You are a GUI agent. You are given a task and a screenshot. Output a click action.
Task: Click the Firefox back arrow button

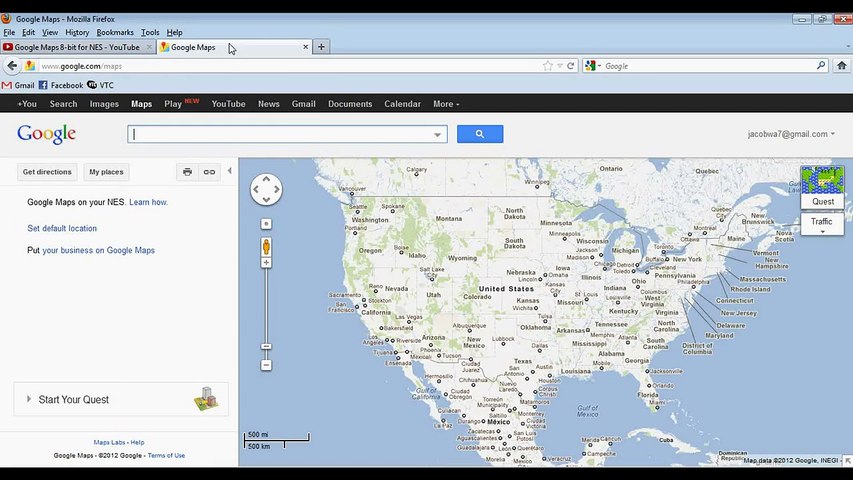pyautogui.click(x=12, y=66)
